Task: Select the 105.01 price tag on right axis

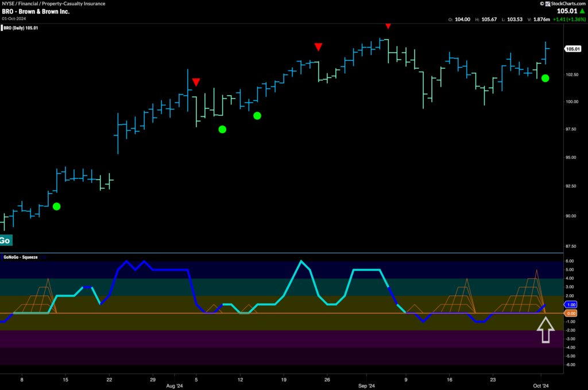Action: point(572,49)
